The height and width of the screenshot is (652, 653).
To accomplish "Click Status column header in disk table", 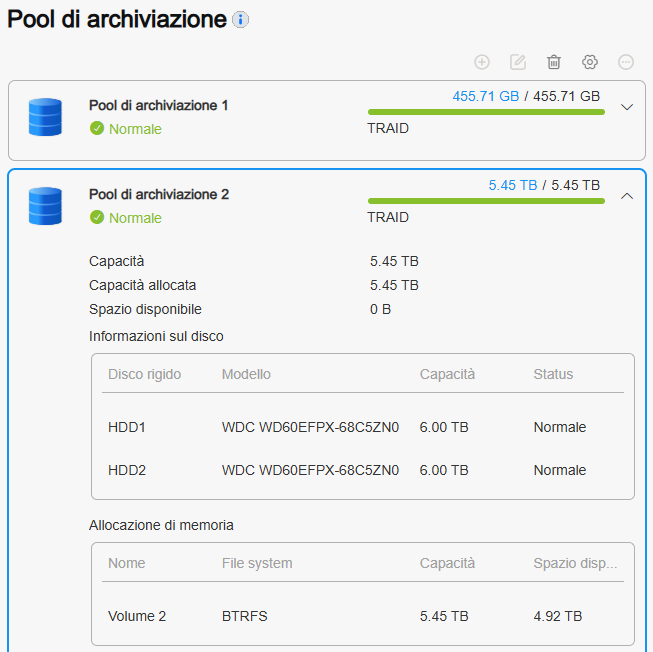I will [x=553, y=374].
